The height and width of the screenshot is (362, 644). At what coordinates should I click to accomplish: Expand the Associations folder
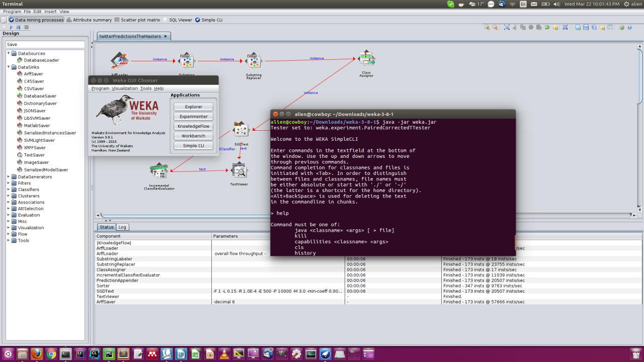9,202
